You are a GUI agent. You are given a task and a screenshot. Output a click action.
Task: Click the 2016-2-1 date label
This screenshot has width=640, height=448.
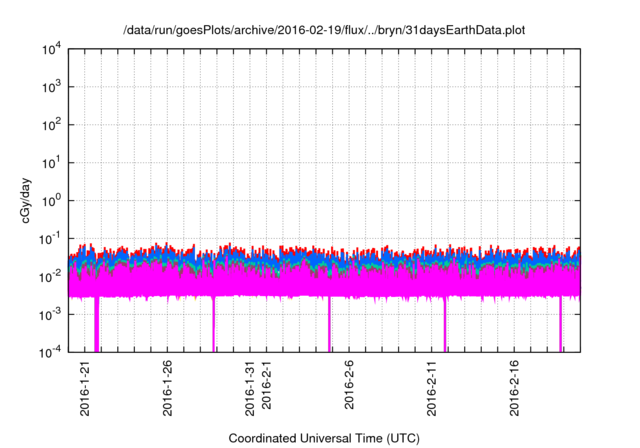(x=266, y=385)
